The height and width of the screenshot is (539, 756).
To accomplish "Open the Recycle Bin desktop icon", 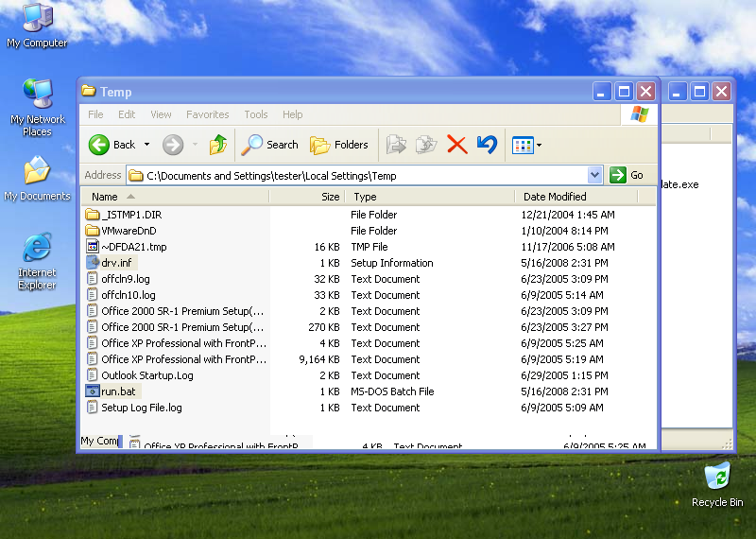I will click(717, 485).
